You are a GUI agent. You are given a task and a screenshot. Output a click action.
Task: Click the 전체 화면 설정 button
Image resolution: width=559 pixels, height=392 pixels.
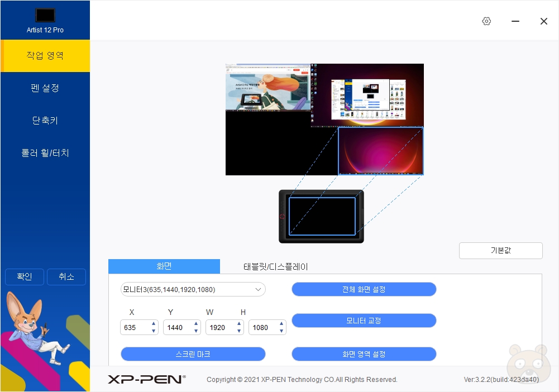point(364,289)
